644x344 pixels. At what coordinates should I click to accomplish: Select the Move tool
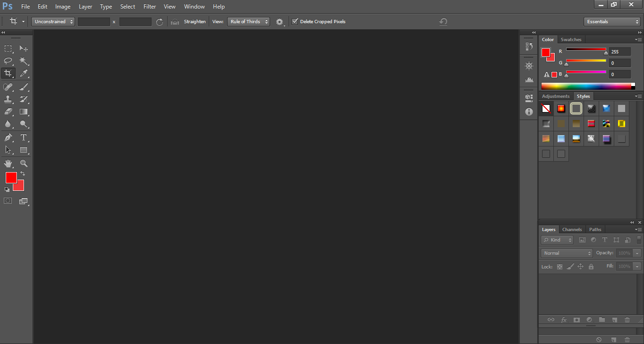[24, 48]
